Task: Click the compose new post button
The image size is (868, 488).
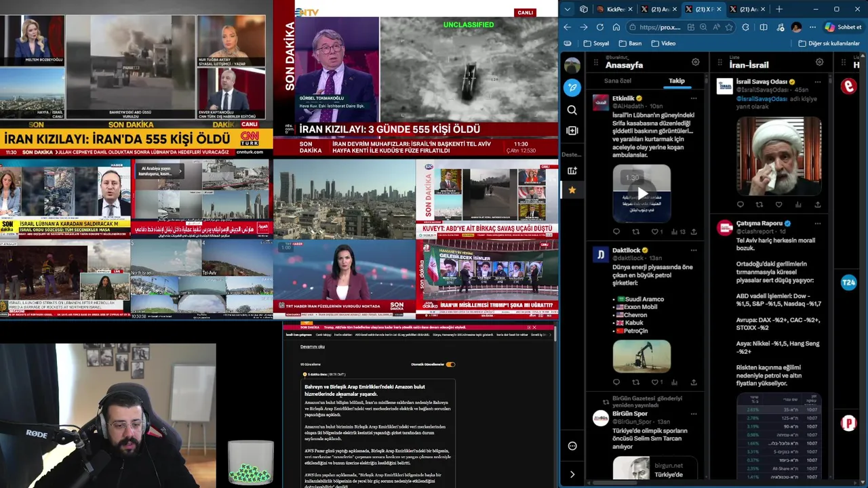Action: tap(572, 87)
